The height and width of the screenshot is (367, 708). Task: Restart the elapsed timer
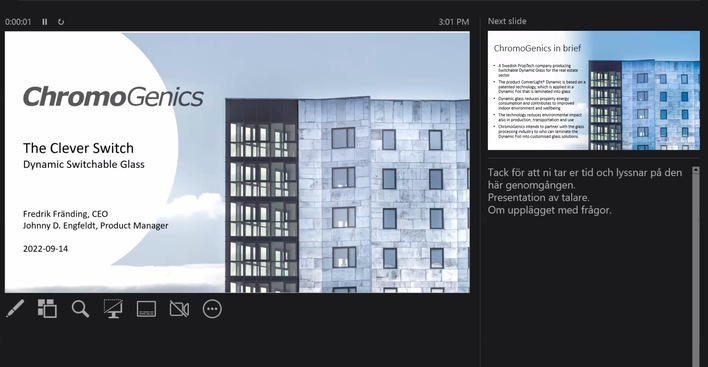point(61,22)
